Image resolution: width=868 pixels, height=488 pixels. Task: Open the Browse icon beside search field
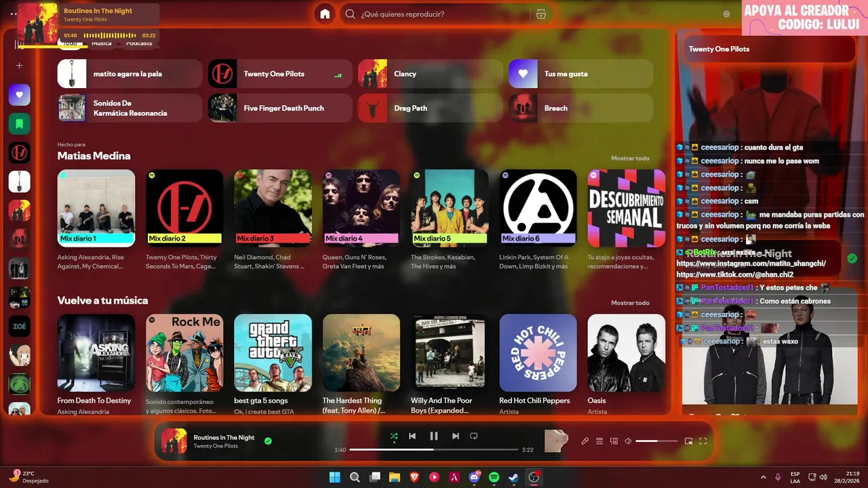pos(540,14)
